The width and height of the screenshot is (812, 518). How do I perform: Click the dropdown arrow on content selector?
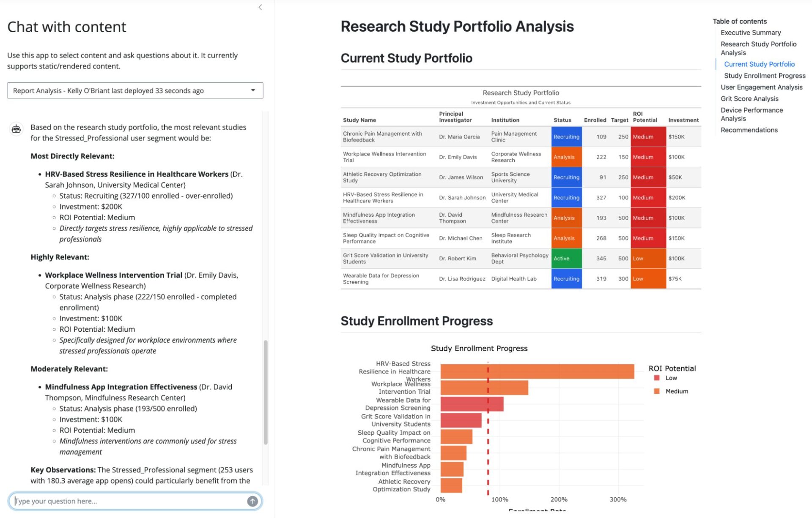[253, 90]
